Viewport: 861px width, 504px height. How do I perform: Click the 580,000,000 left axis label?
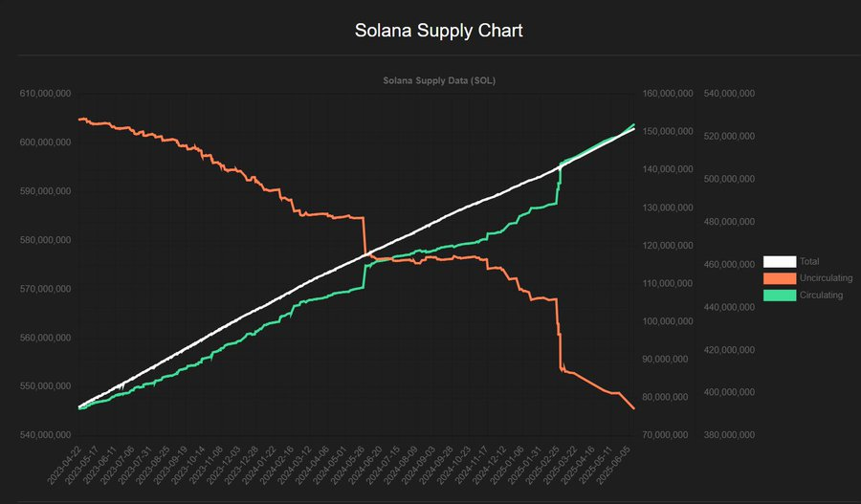[x=47, y=240]
